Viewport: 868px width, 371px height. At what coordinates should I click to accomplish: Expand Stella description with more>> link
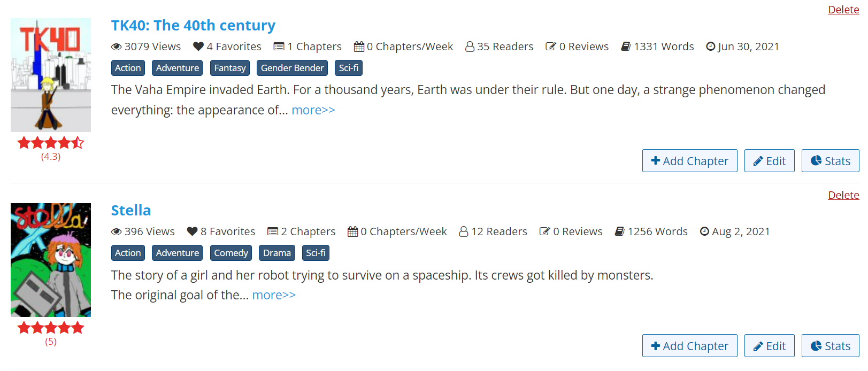pyautogui.click(x=273, y=295)
